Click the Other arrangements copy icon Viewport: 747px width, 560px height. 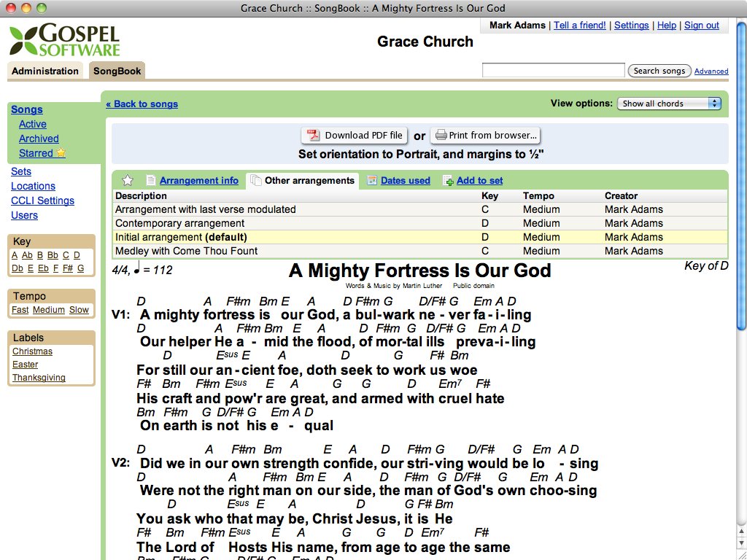pyautogui.click(x=256, y=181)
